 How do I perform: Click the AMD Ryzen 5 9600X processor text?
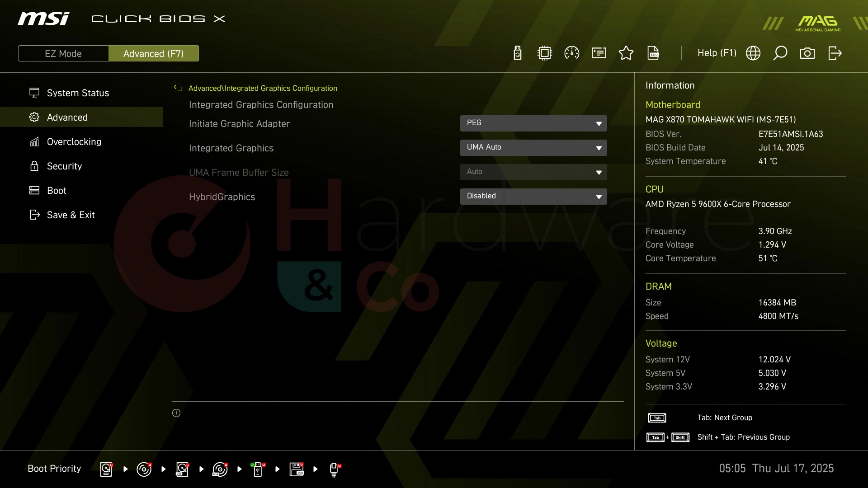coord(718,204)
